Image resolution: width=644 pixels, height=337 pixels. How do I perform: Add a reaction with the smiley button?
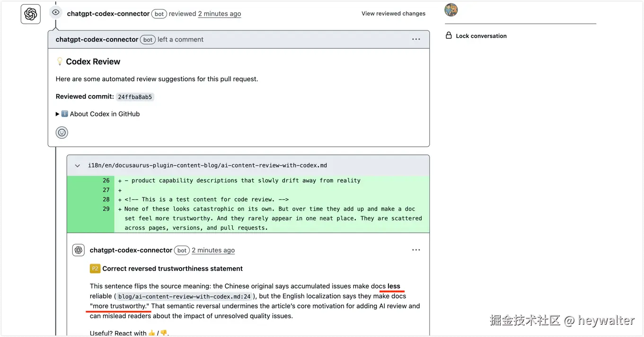(62, 133)
